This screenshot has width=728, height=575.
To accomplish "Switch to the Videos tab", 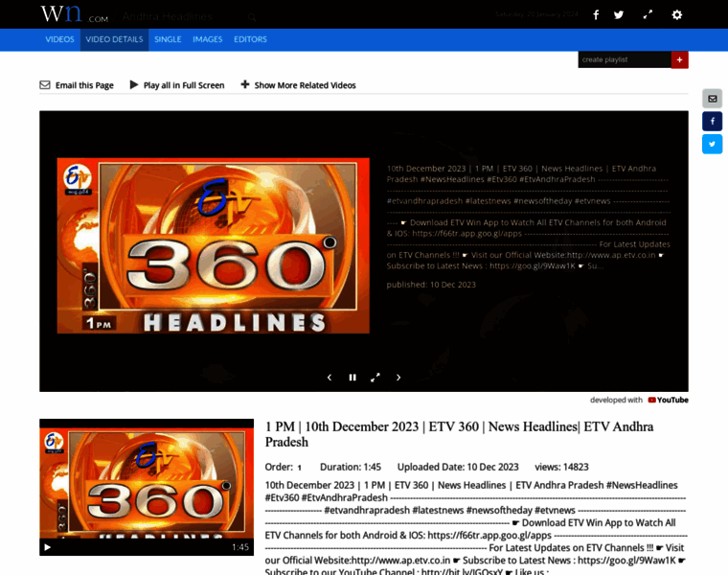I will pos(60,39).
